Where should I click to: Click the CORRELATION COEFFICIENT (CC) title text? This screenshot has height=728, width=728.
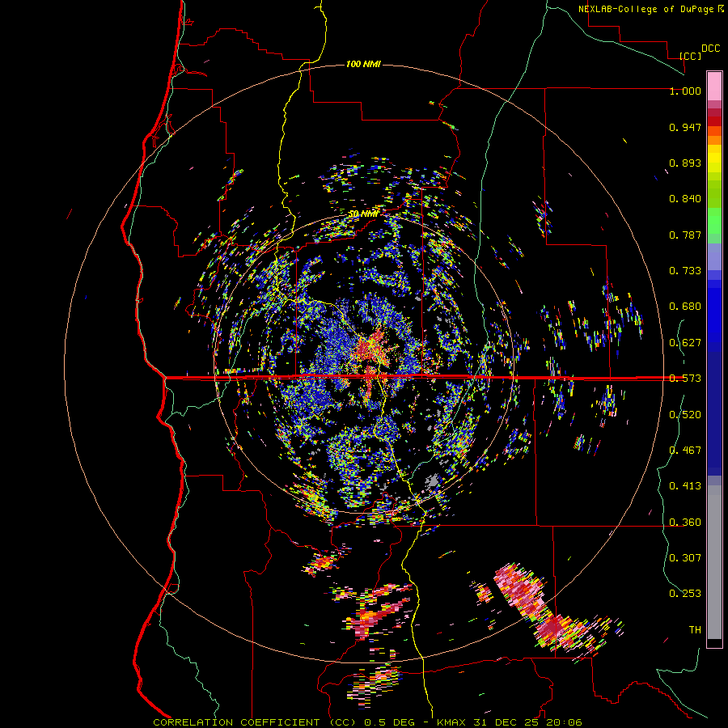point(255,722)
